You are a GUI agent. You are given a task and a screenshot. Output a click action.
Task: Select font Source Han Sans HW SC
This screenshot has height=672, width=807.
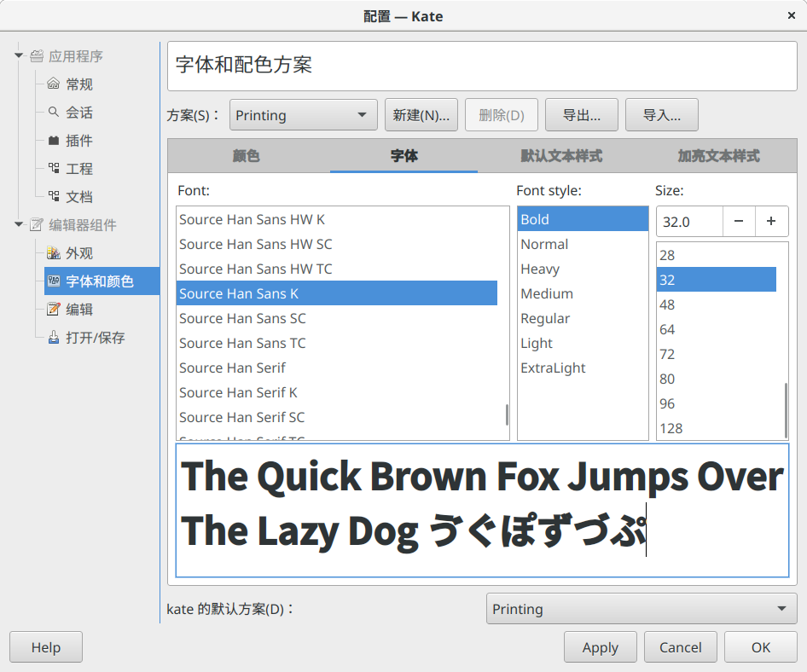337,244
